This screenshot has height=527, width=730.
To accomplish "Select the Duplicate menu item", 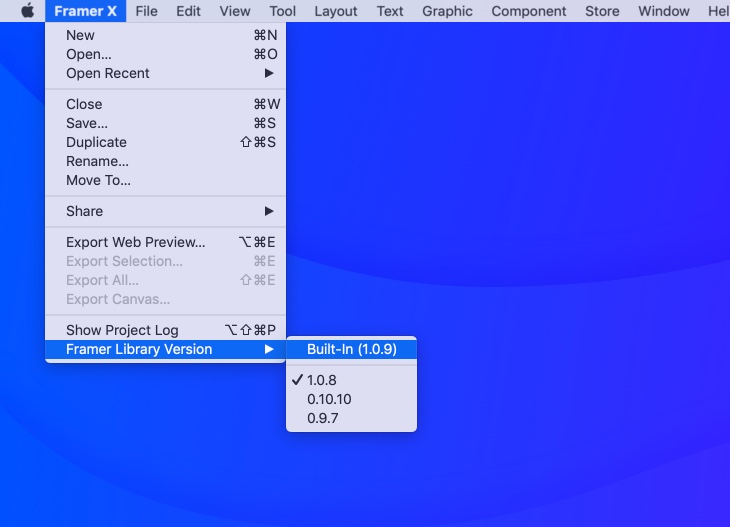I will click(x=166, y=142).
